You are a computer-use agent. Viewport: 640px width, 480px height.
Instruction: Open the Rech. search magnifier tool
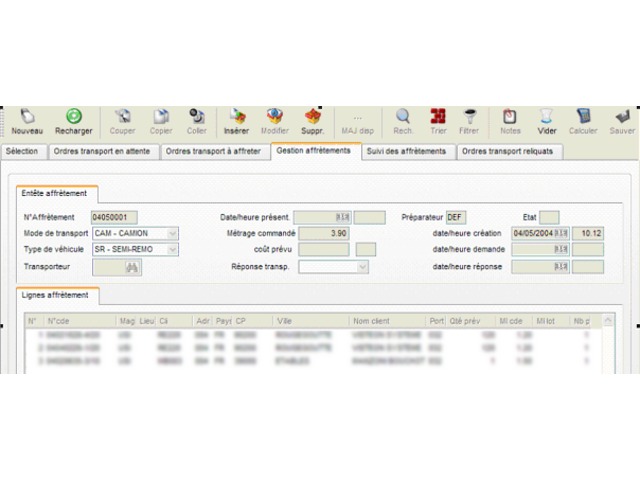tap(403, 117)
